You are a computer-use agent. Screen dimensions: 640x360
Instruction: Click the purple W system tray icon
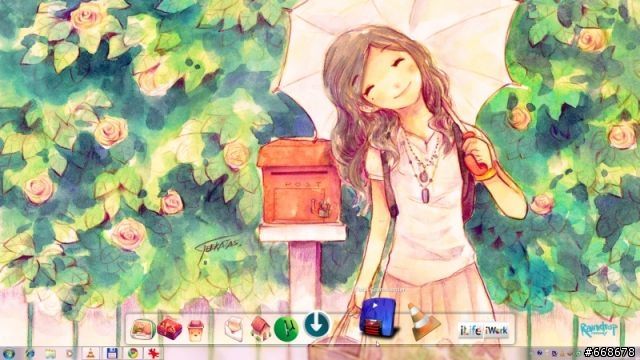click(540, 353)
